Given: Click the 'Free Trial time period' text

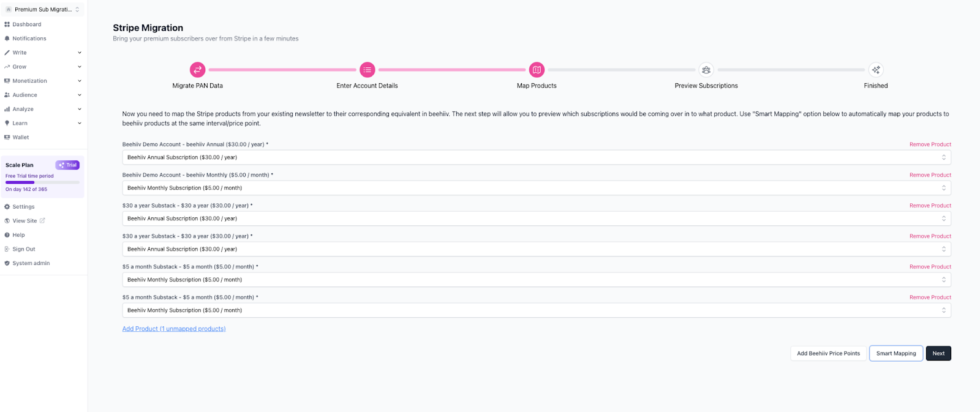Looking at the screenshot, I should pos(29,176).
